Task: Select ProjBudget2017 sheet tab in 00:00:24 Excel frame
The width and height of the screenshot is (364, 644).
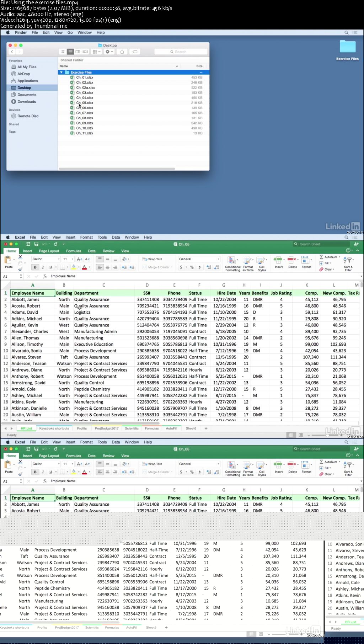Action: point(107,429)
